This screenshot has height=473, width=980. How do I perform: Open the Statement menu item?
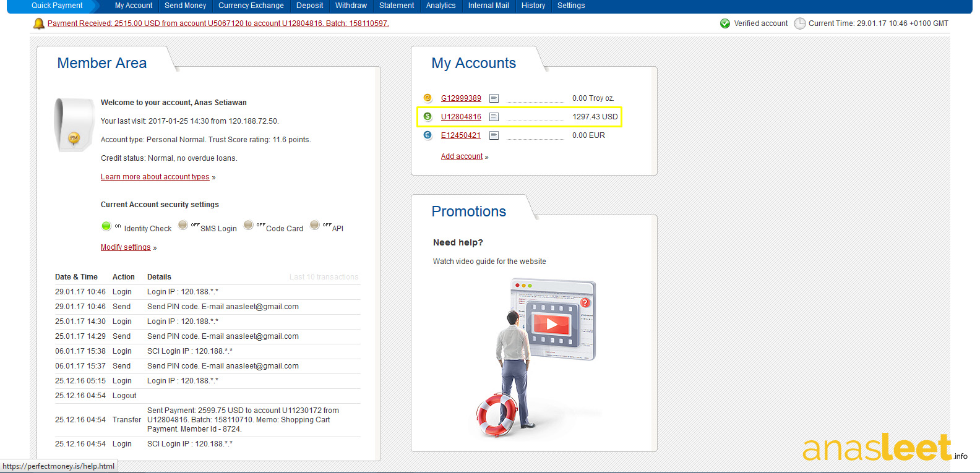[397, 6]
